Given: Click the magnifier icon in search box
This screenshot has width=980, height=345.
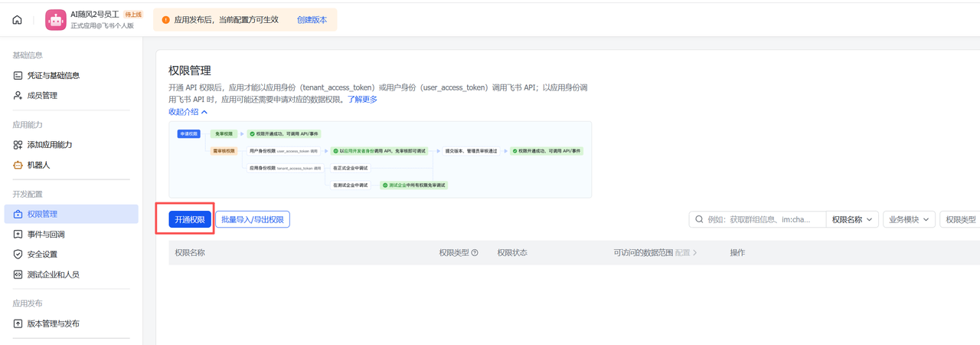Looking at the screenshot, I should 699,219.
